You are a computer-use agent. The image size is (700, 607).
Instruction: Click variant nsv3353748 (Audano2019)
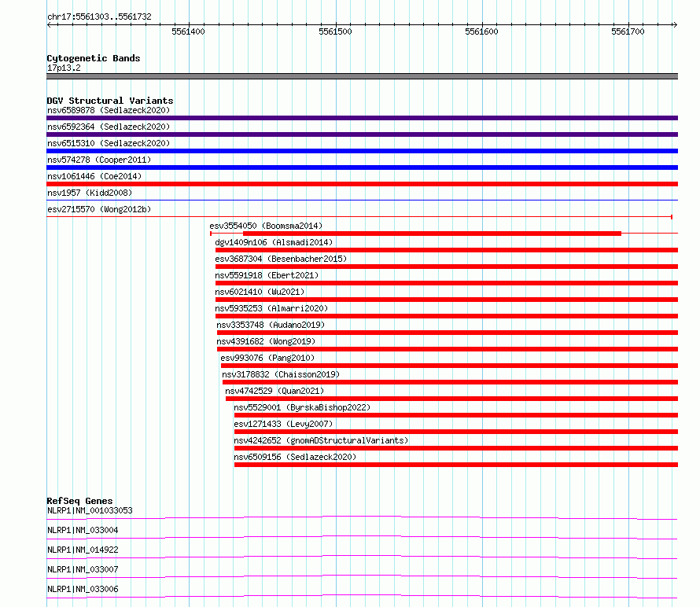point(271,325)
